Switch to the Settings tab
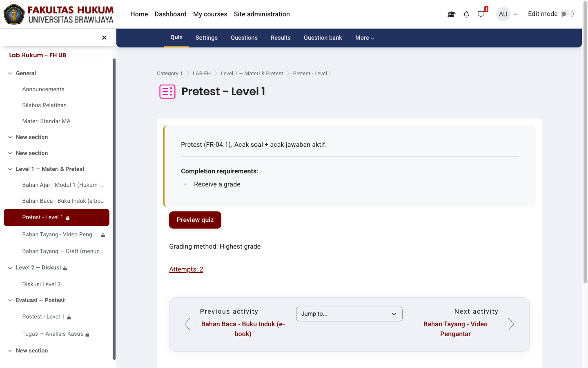 207,38
